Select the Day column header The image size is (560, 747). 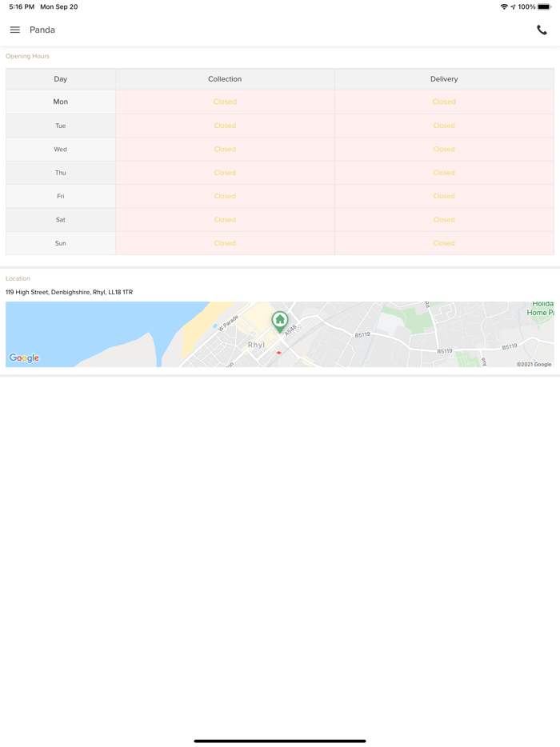coord(61,79)
